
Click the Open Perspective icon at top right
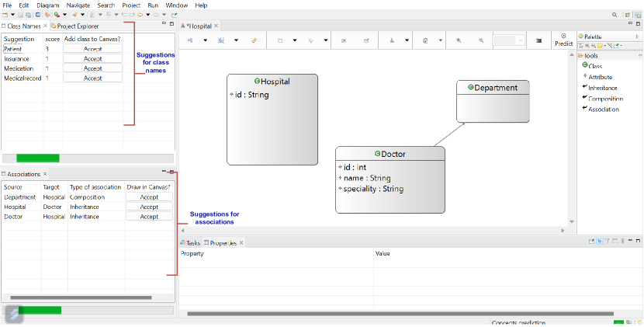point(627,15)
